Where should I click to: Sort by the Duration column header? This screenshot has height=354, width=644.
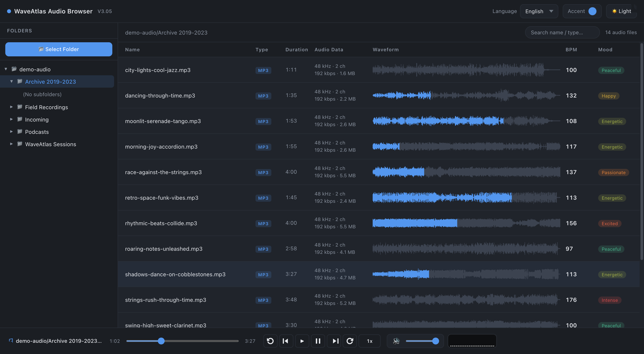[297, 50]
